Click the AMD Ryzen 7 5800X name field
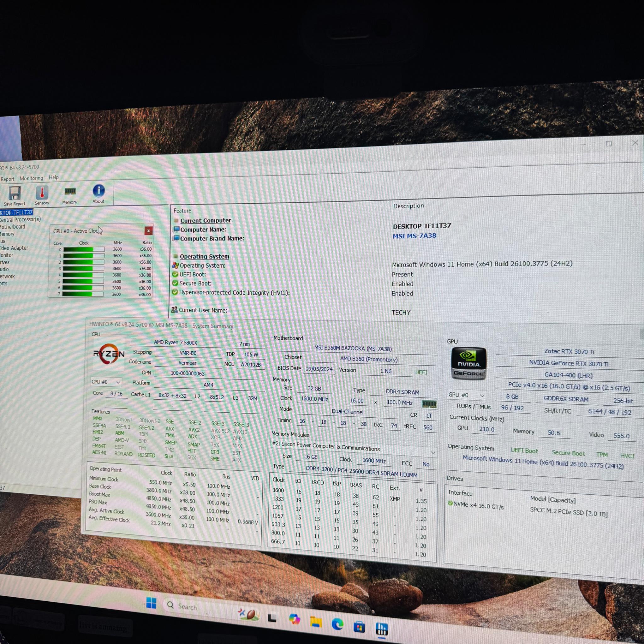 (176, 342)
